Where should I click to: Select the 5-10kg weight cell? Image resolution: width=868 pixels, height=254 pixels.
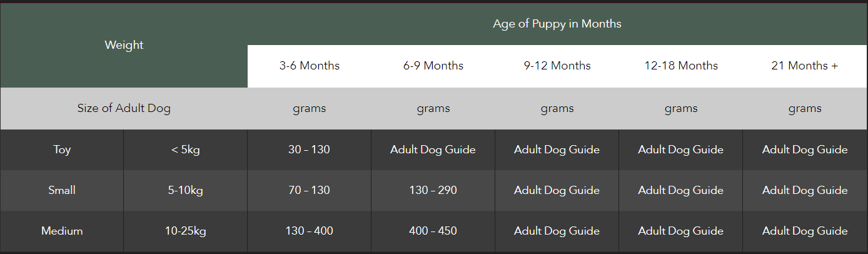[x=186, y=190]
